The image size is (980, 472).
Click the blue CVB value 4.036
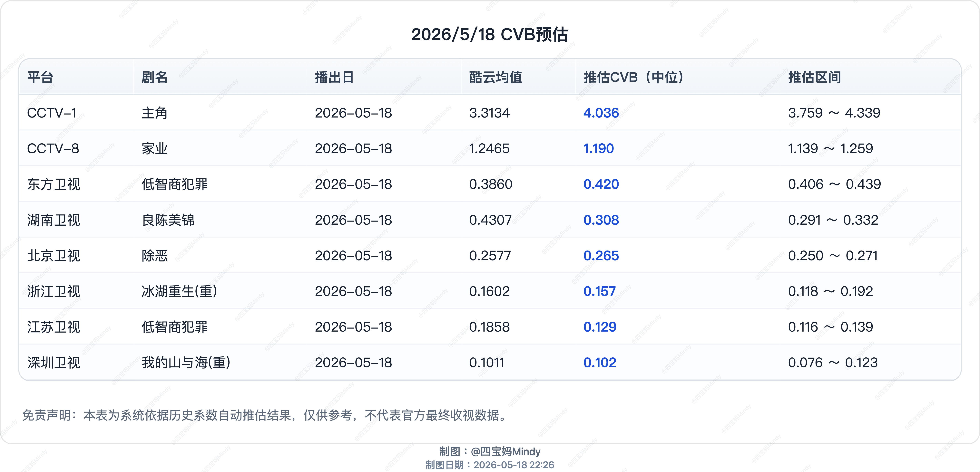click(601, 113)
